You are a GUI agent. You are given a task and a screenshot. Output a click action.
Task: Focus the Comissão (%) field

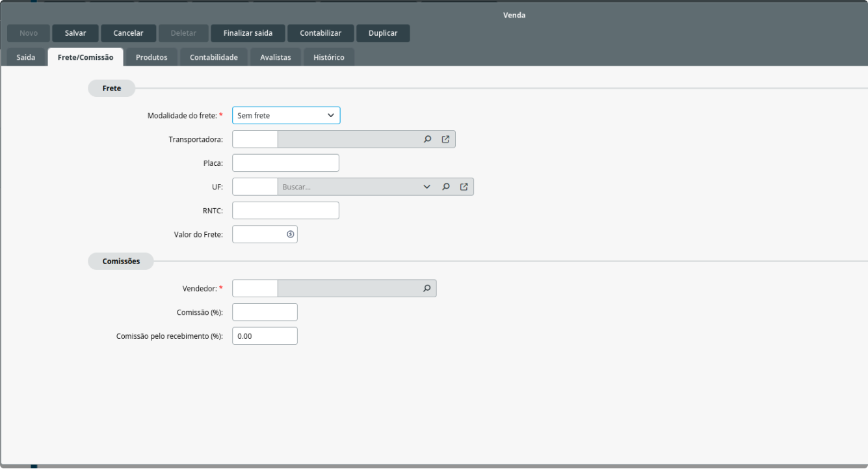(x=265, y=312)
